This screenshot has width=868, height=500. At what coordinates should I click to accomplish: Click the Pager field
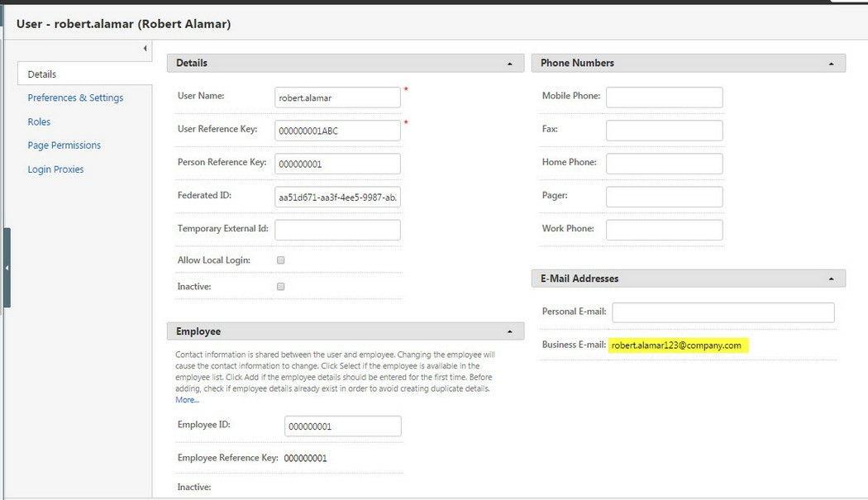pos(665,198)
